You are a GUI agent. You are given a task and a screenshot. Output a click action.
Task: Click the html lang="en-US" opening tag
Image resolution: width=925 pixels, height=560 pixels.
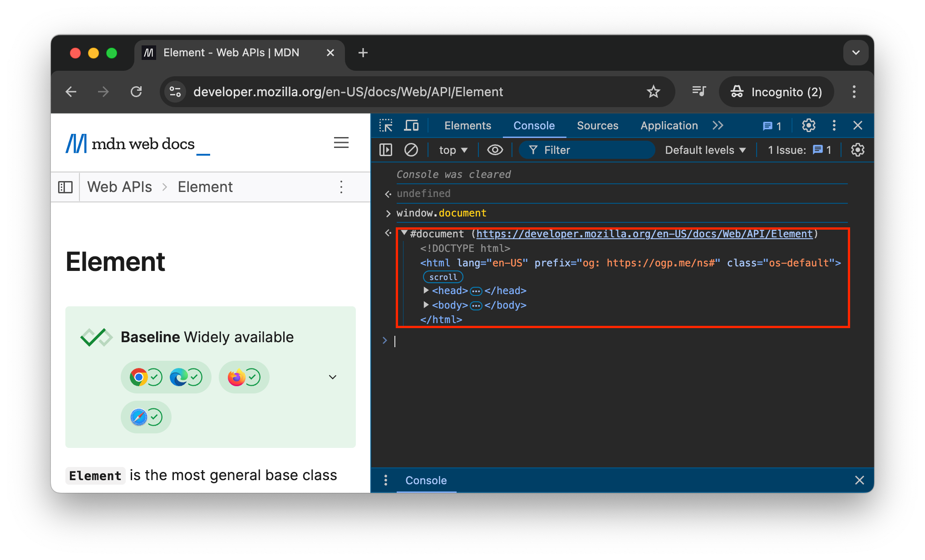(630, 263)
